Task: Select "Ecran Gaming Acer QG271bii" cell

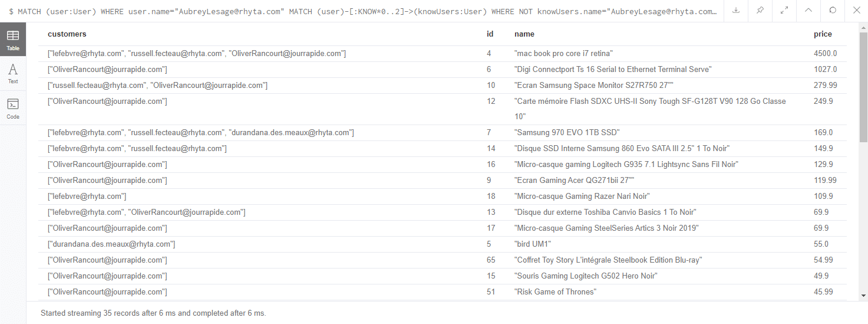Action: [575, 181]
